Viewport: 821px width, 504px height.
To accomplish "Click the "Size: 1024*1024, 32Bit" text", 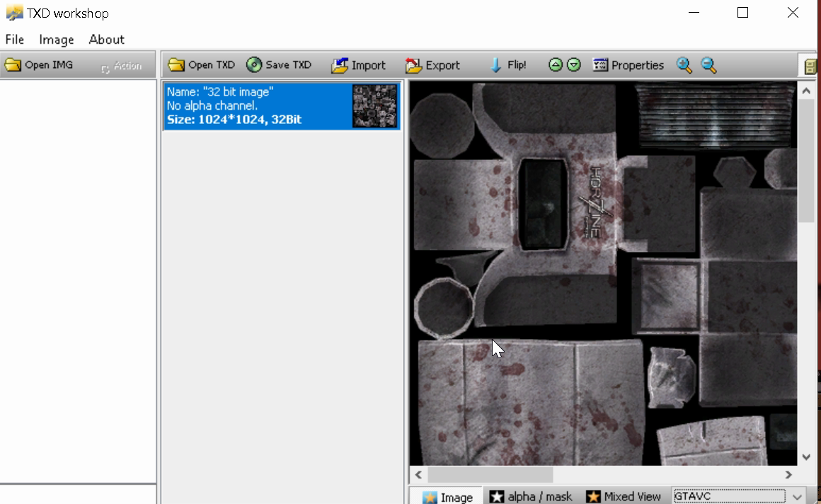I will tap(234, 120).
